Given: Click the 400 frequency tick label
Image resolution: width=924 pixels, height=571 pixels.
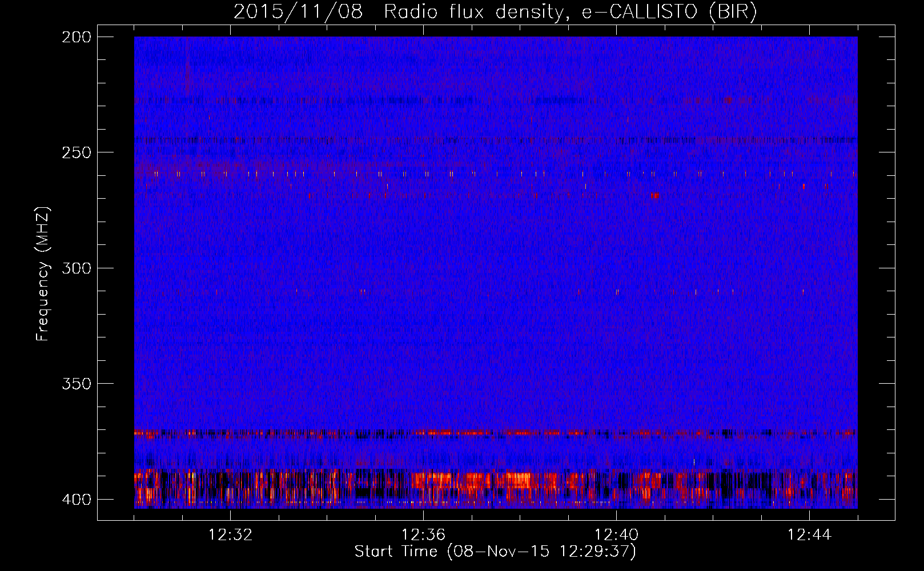Looking at the screenshot, I should click(x=76, y=500).
